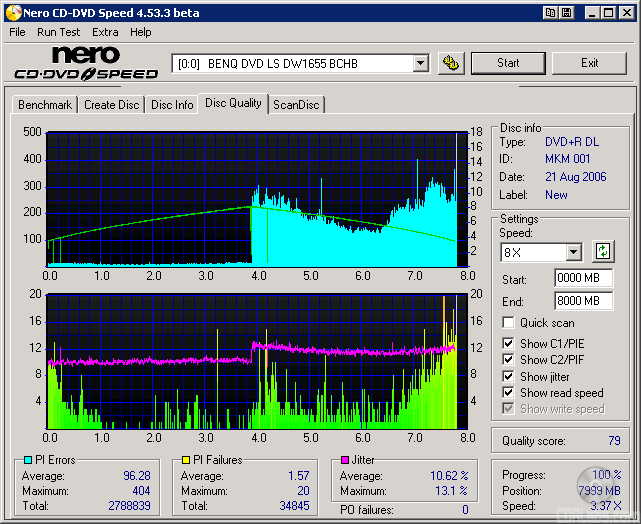Switch to the Benchmark tab

click(45, 104)
